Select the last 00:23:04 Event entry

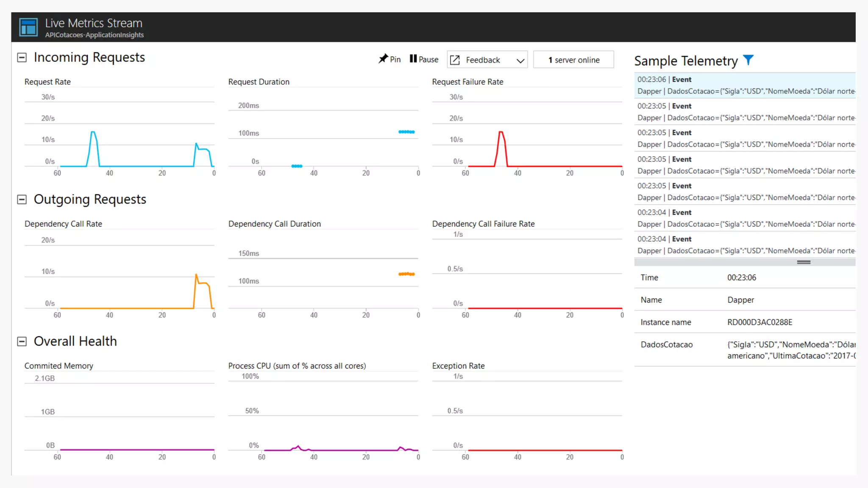[x=744, y=245]
